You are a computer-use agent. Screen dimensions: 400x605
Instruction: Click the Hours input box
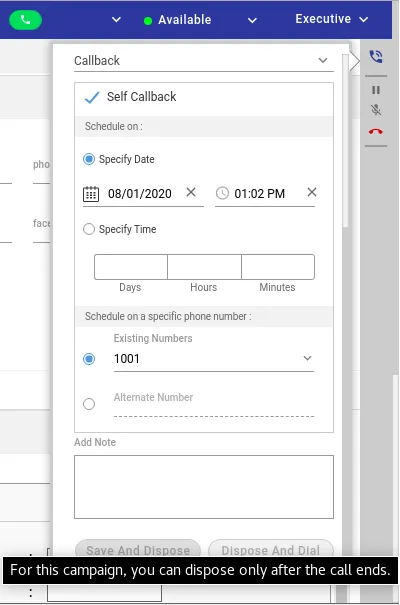coord(204,267)
